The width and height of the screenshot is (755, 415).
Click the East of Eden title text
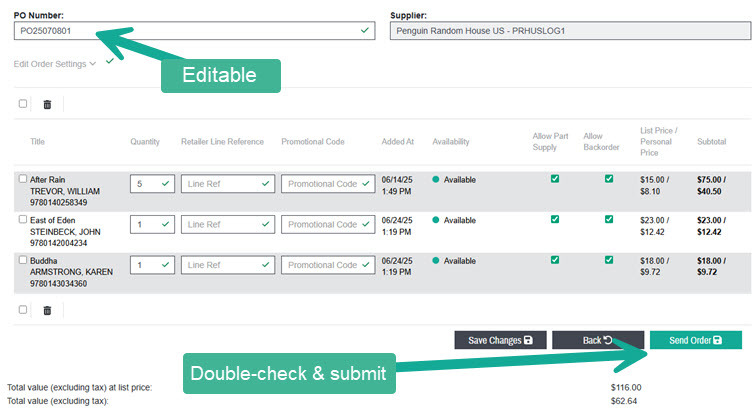coord(52,220)
